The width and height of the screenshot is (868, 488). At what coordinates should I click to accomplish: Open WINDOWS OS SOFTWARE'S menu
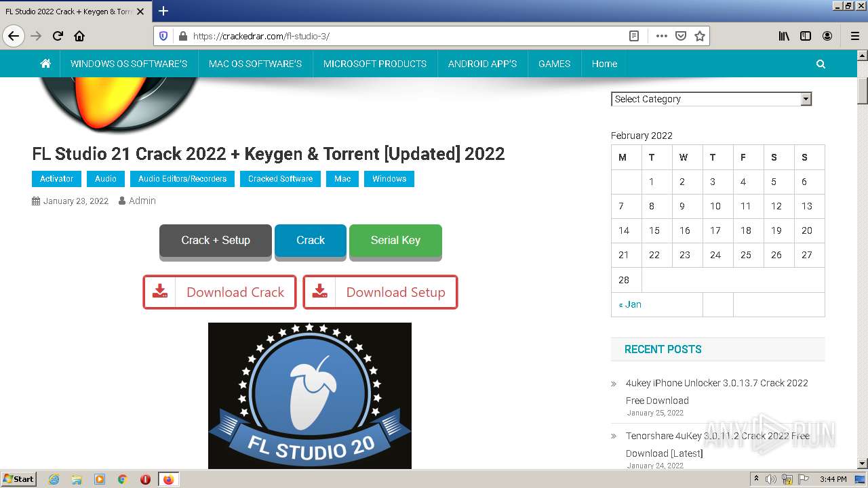129,64
